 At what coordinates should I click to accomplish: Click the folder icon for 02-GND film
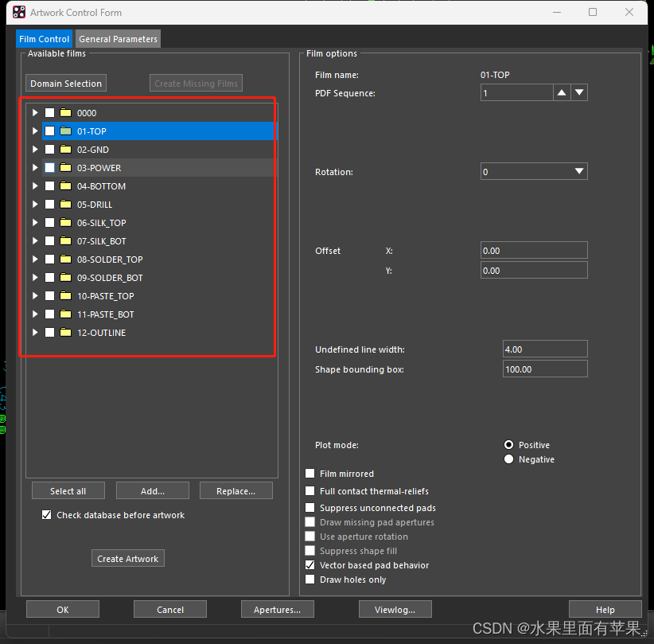point(66,150)
